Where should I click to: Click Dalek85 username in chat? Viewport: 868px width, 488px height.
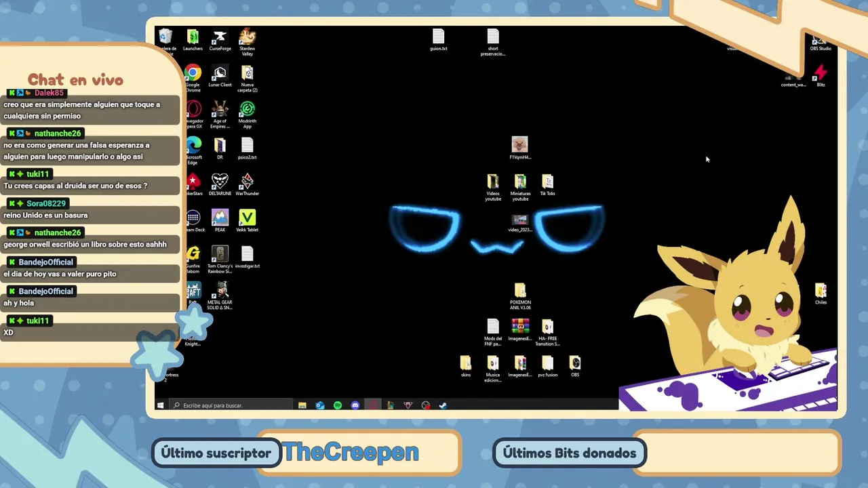[x=49, y=93]
